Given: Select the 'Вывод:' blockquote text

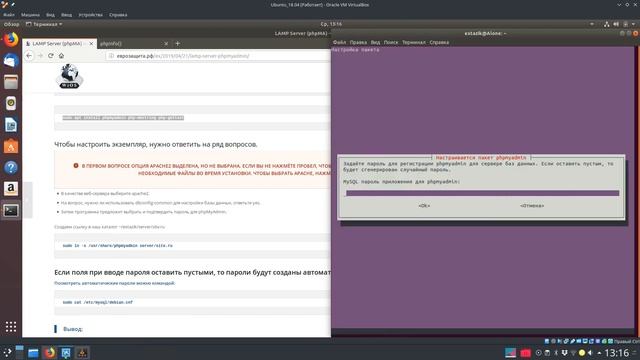Looking at the screenshot, I should coord(73,329).
